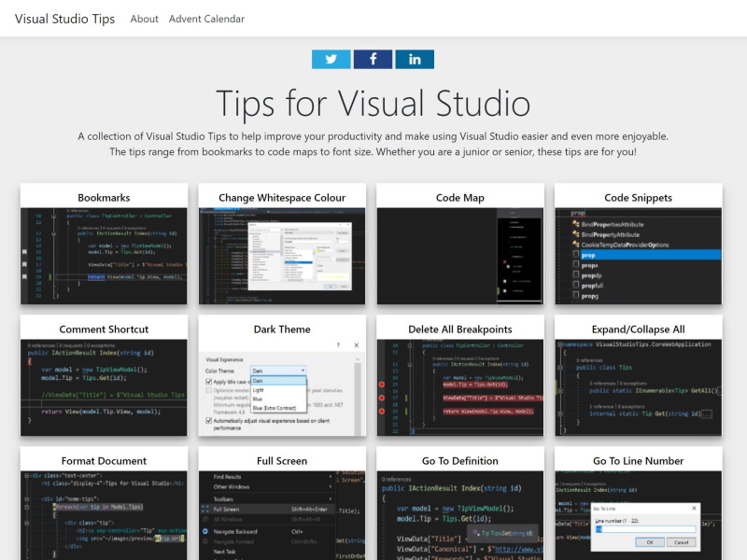This screenshot has height=560, width=747.
Task: Click the Change Whitespace Colour title
Action: coord(282,198)
